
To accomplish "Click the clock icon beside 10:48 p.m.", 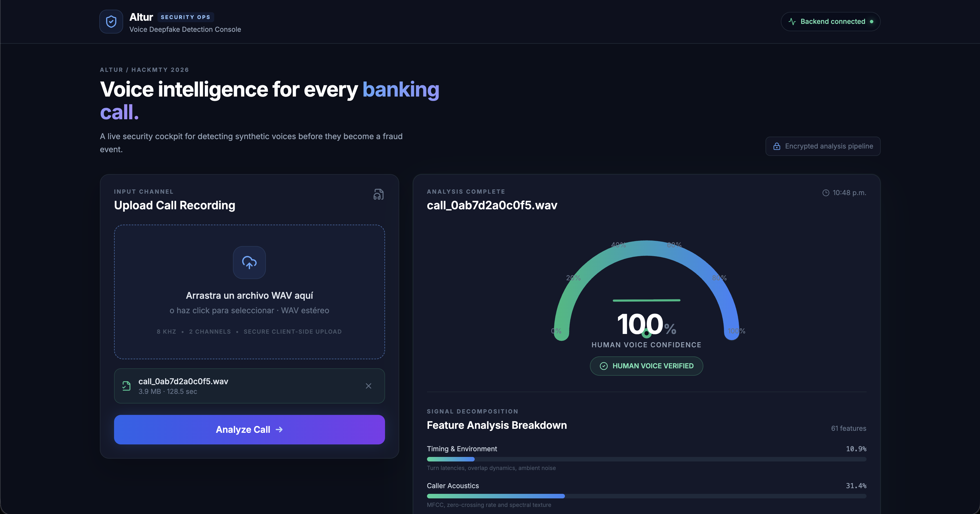I will [826, 193].
